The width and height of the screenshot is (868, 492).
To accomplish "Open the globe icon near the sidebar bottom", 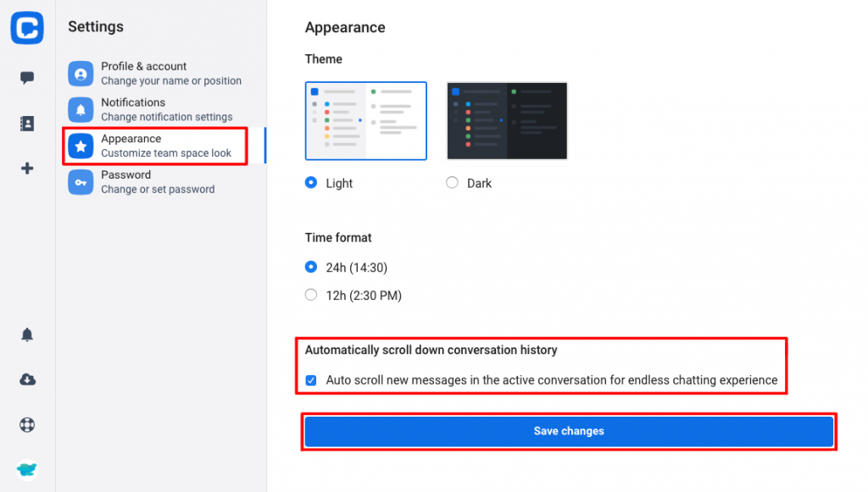I will tap(26, 424).
